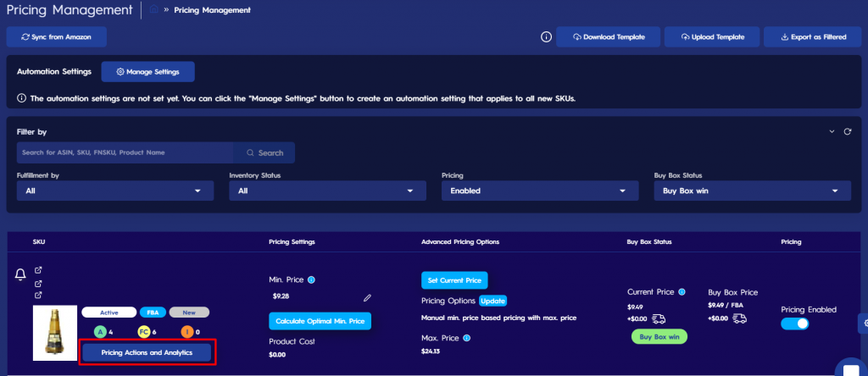Toggle the Pricing Enabled switch
The image size is (868, 376).
point(795,324)
